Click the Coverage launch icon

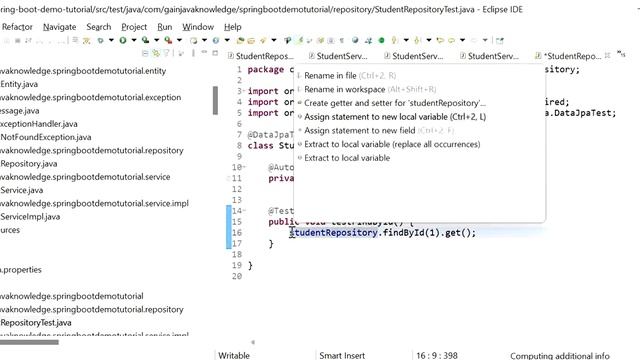[x=145, y=40]
